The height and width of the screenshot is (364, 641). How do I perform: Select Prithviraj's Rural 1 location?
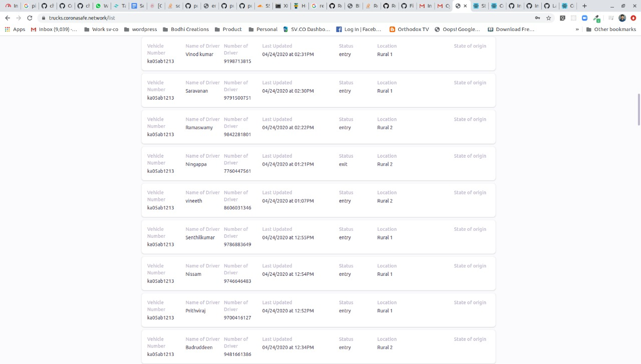pos(385,311)
